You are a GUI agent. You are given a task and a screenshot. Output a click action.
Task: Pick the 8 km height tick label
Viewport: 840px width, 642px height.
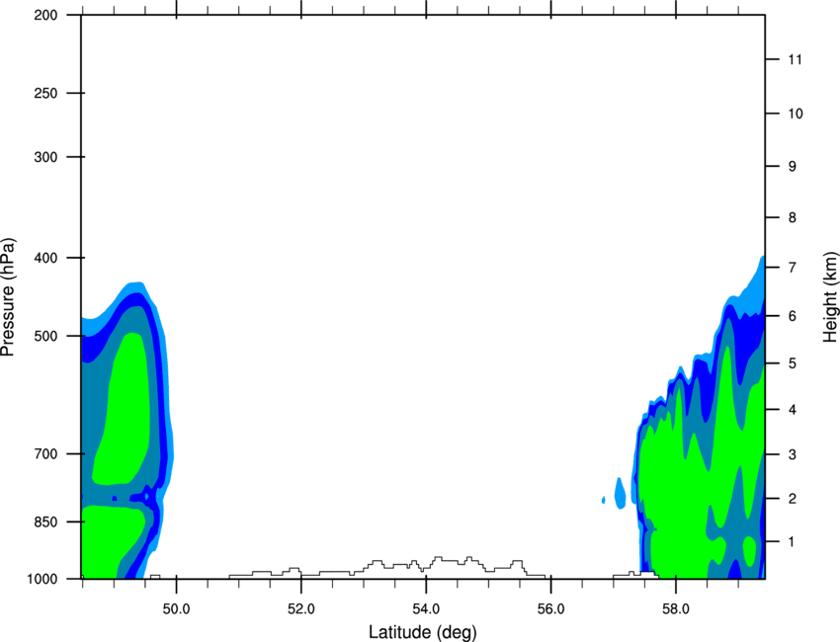[x=793, y=217]
